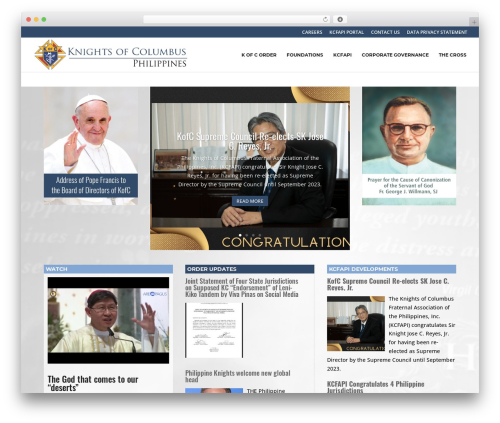
Task: Click the WATCH section header
Action: tap(108, 269)
